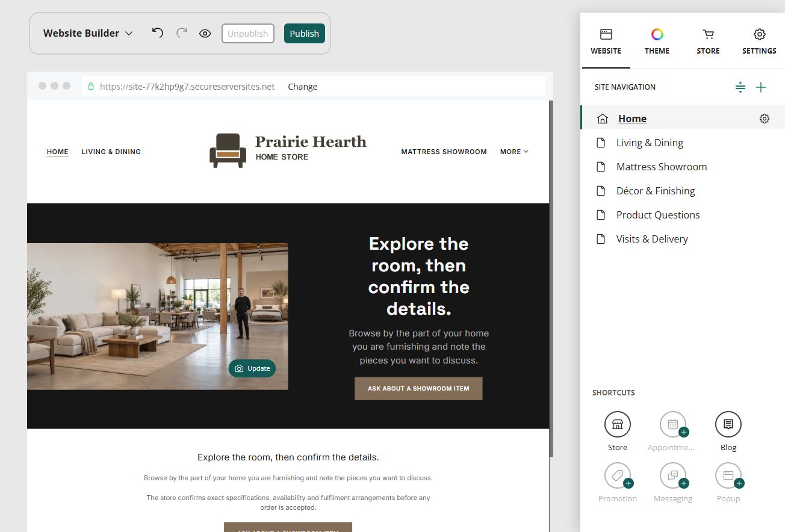The height and width of the screenshot is (532, 785).
Task: Open the Theme color wheel panel
Action: (657, 42)
